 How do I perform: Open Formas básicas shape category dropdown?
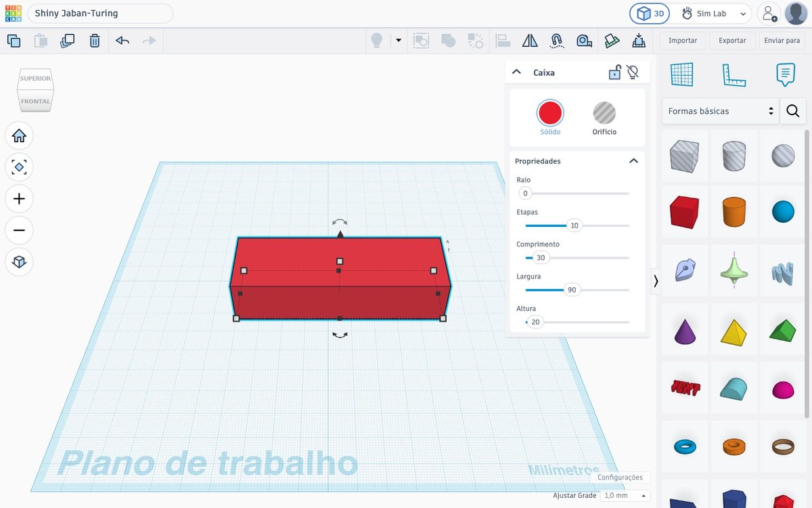pos(721,110)
